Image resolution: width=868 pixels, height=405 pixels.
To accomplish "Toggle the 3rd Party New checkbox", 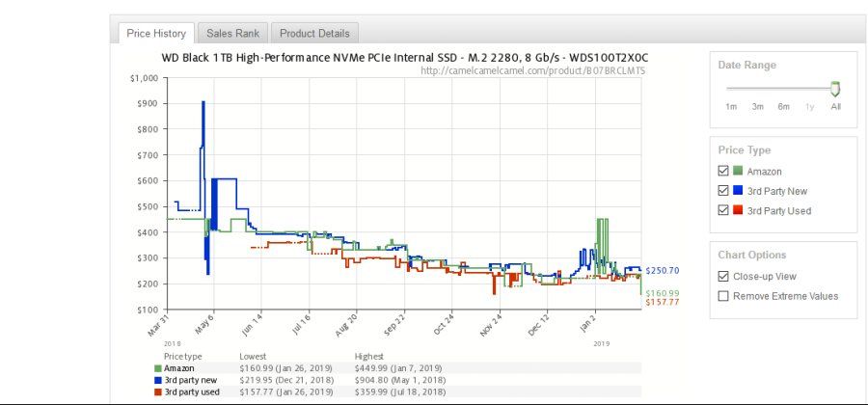I will pyautogui.click(x=723, y=190).
